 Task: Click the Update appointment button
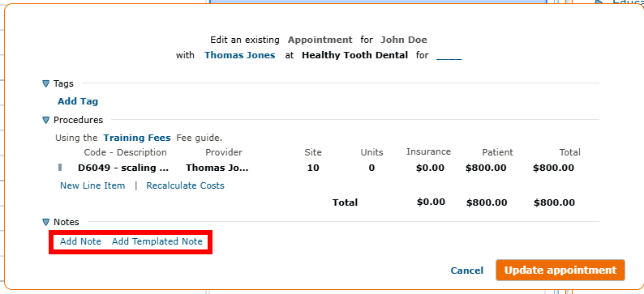point(560,271)
